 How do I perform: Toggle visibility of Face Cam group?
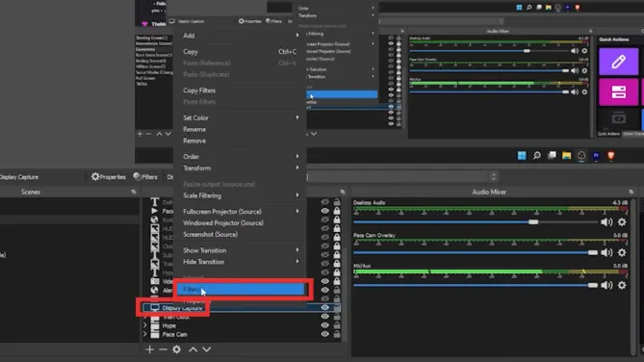pyautogui.click(x=324, y=334)
